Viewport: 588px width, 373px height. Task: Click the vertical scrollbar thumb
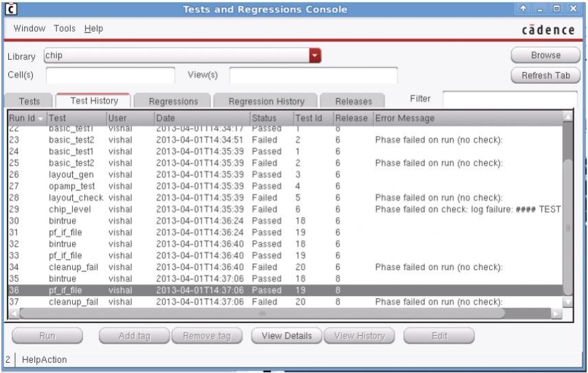tap(568, 227)
